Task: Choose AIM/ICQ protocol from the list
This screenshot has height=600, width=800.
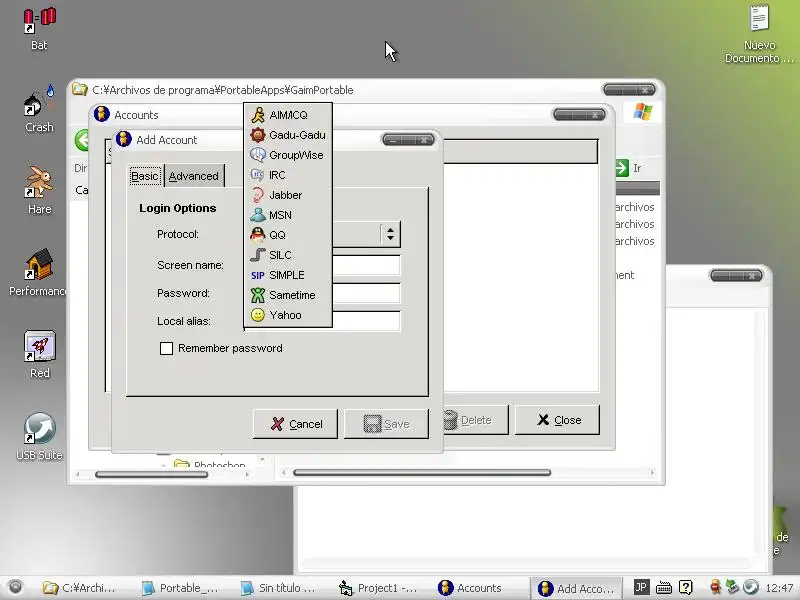Action: 288,115
